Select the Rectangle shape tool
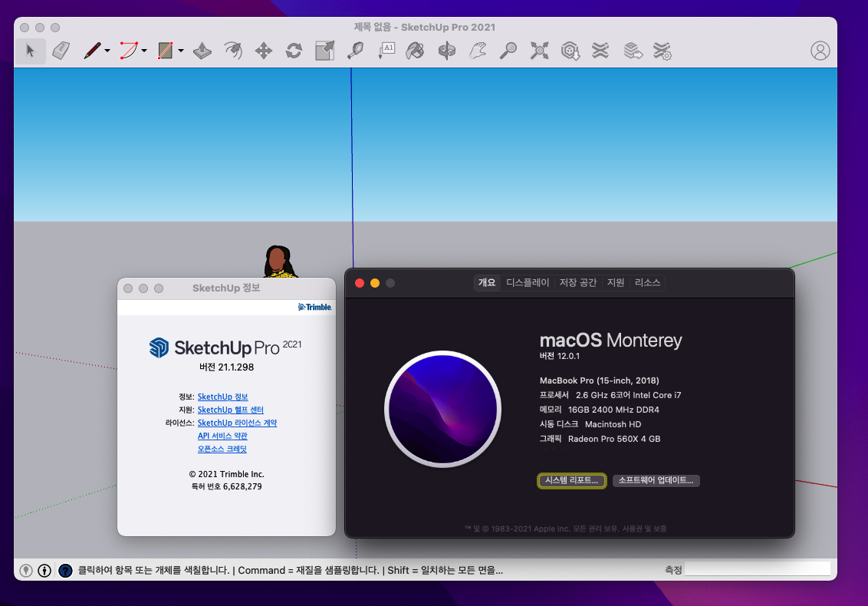 click(x=165, y=51)
